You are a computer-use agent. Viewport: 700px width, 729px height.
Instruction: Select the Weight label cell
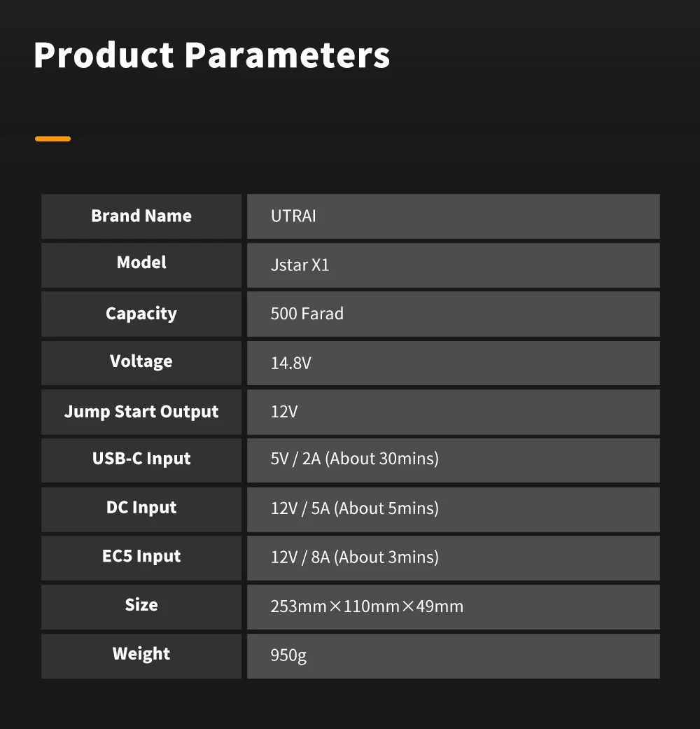coord(141,655)
